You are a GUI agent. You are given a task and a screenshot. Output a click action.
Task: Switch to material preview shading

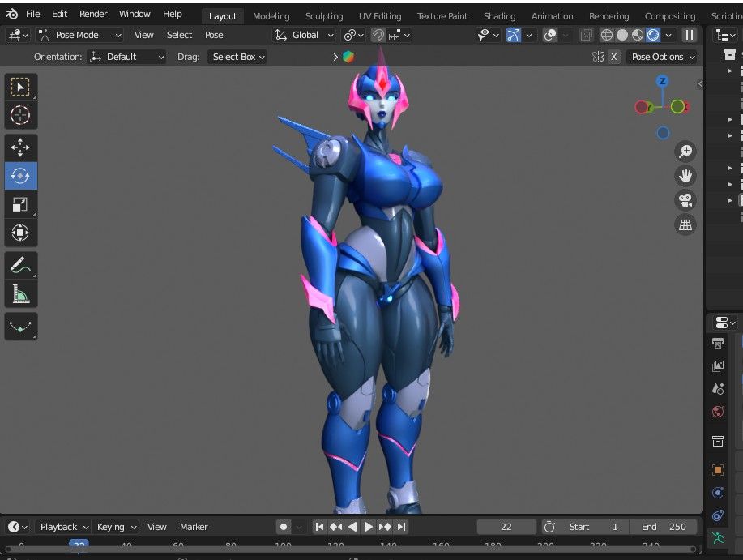(x=638, y=35)
